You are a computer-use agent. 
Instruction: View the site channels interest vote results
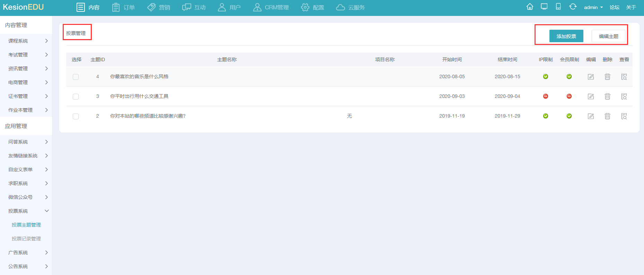pos(624,116)
